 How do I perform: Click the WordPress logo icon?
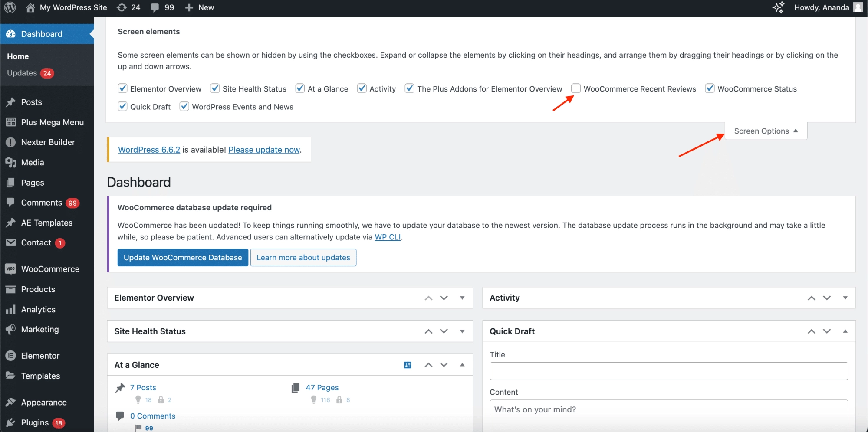click(x=10, y=7)
